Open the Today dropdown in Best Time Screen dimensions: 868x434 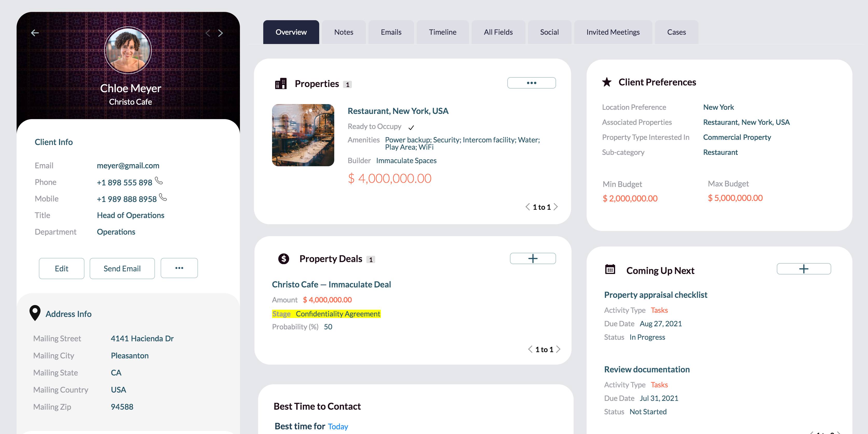point(338,426)
